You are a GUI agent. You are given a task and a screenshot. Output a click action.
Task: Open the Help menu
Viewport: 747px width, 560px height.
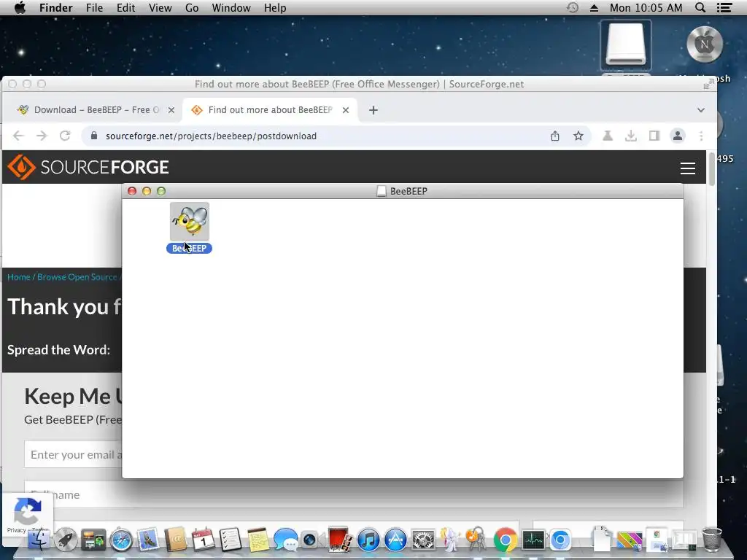point(275,7)
